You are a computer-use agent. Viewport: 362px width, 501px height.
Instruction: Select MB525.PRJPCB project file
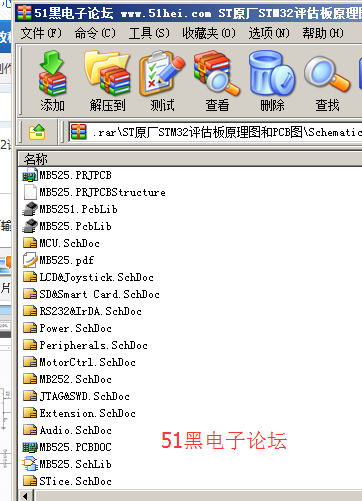[x=67, y=175]
